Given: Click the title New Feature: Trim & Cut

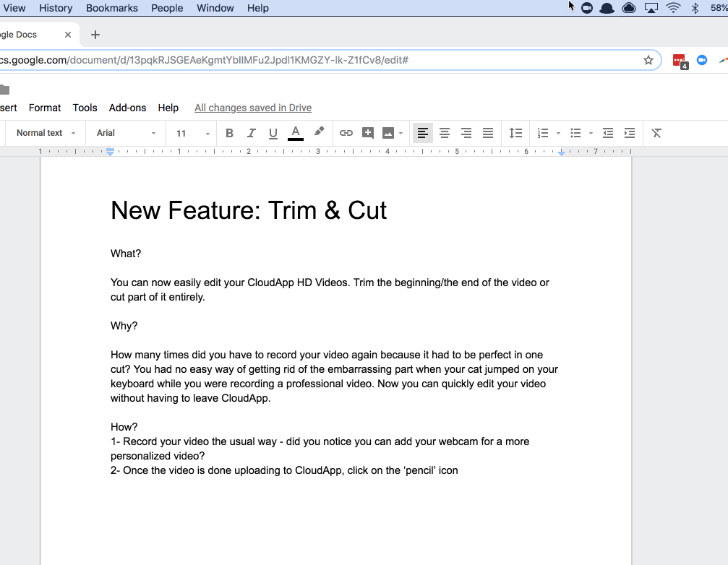Looking at the screenshot, I should pyautogui.click(x=249, y=210).
